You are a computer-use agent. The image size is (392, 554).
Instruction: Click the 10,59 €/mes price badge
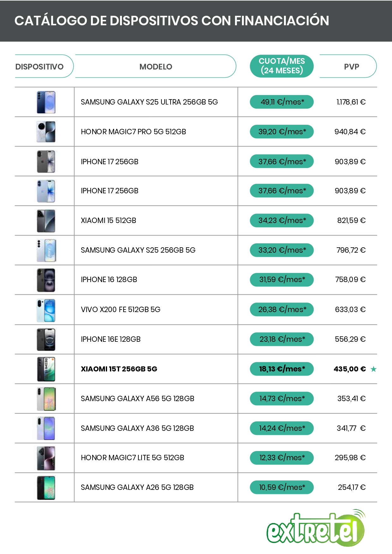click(x=281, y=487)
